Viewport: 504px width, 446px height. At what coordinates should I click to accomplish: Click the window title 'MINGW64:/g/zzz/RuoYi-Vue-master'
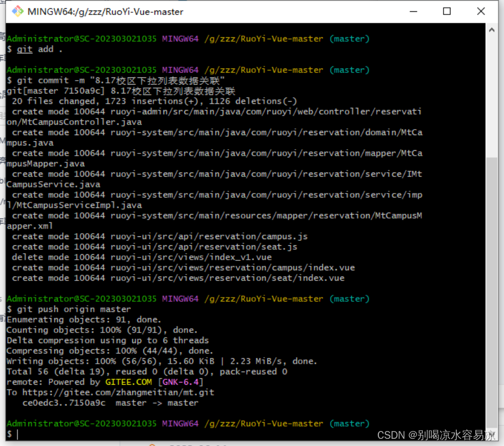(x=106, y=12)
